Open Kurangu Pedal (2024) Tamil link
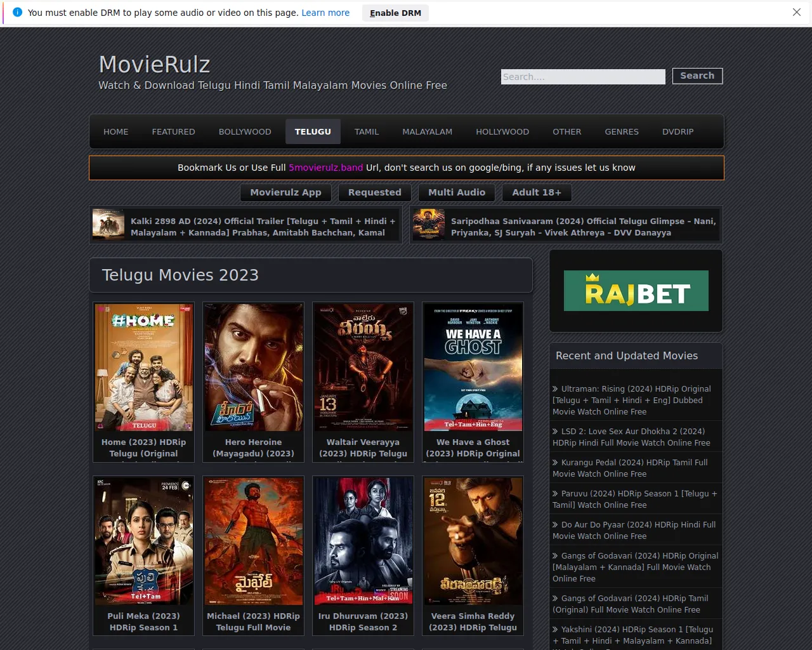 point(630,468)
